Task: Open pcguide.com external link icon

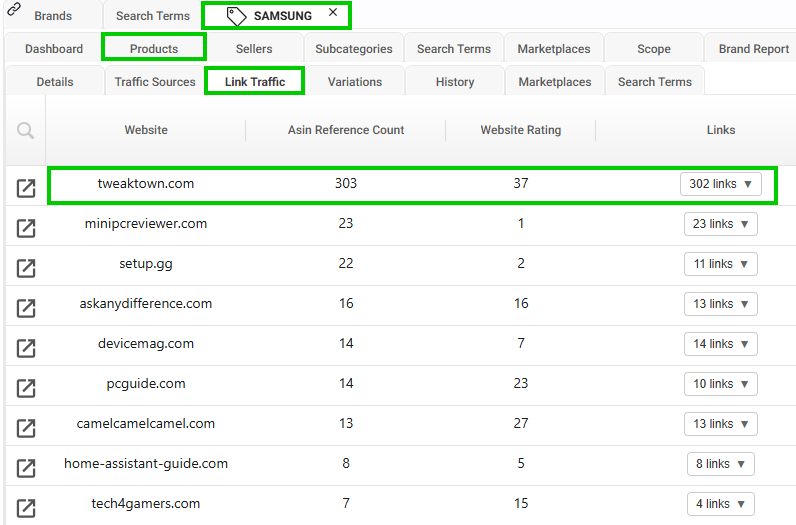Action: pyautogui.click(x=26, y=388)
